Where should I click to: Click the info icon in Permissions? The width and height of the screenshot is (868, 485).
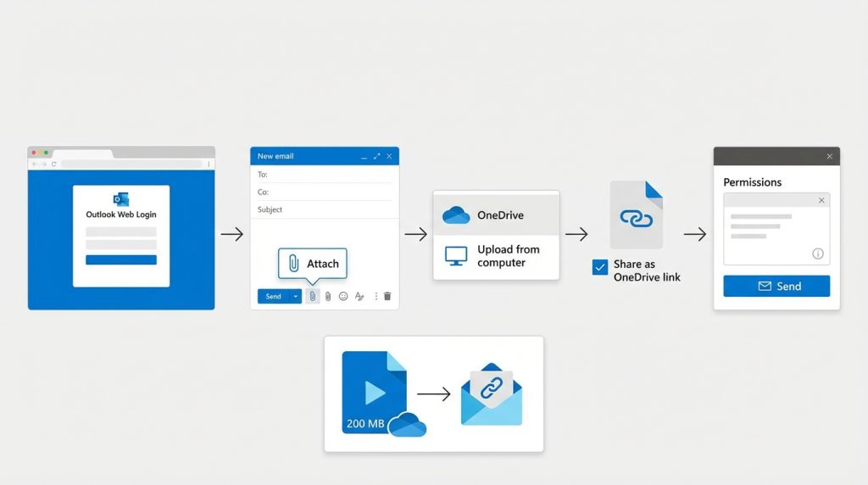click(818, 254)
